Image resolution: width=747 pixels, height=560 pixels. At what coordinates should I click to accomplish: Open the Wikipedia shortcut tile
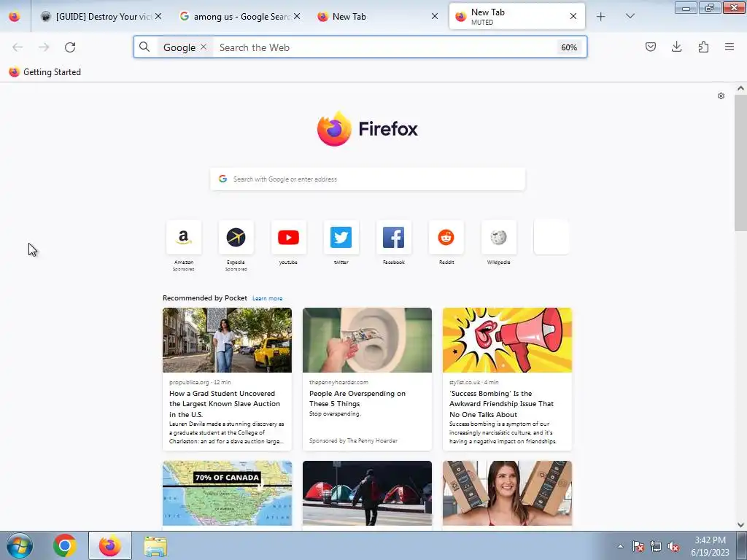click(499, 237)
